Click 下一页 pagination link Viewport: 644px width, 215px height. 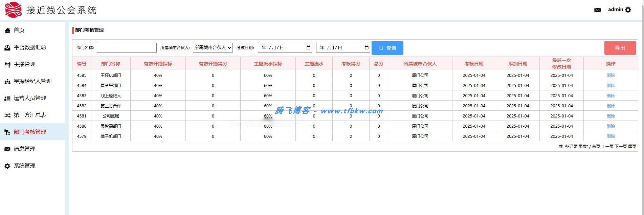click(x=621, y=147)
